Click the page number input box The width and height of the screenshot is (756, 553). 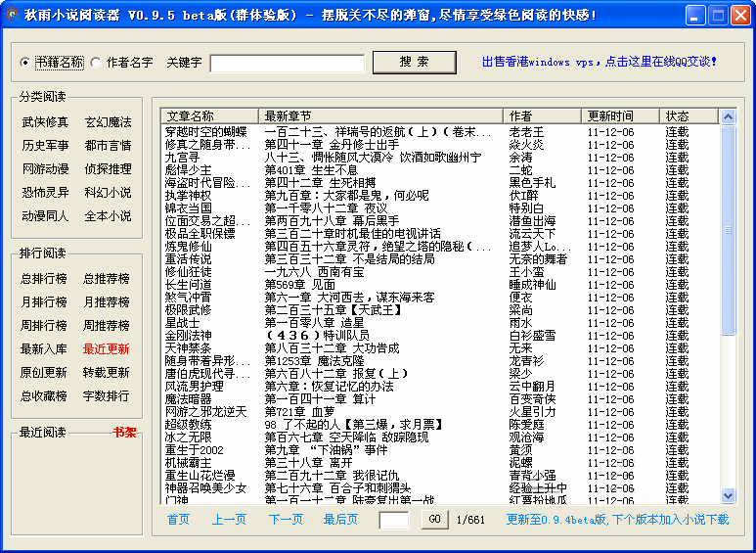point(393,521)
